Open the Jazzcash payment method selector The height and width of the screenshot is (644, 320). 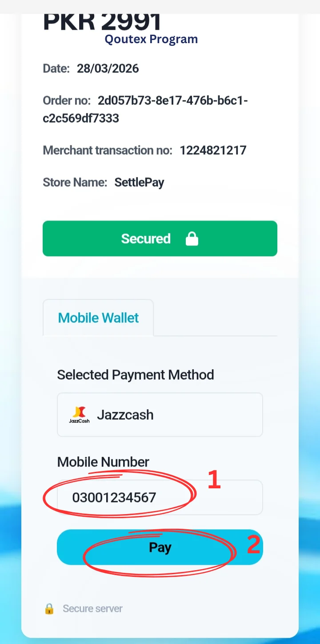pyautogui.click(x=160, y=415)
